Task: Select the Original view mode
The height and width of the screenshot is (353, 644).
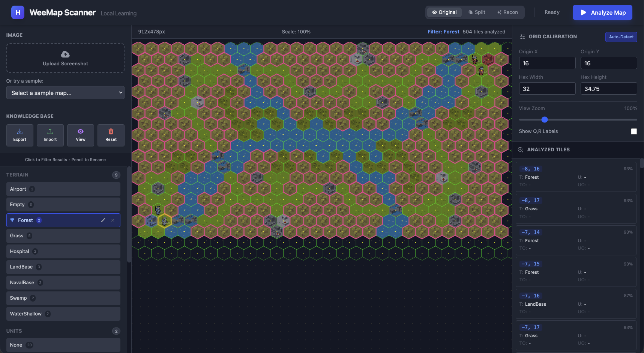Action: click(444, 12)
